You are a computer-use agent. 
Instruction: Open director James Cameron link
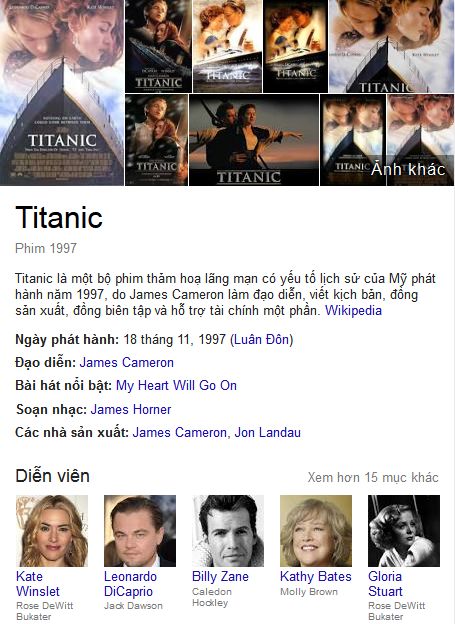pos(127,363)
